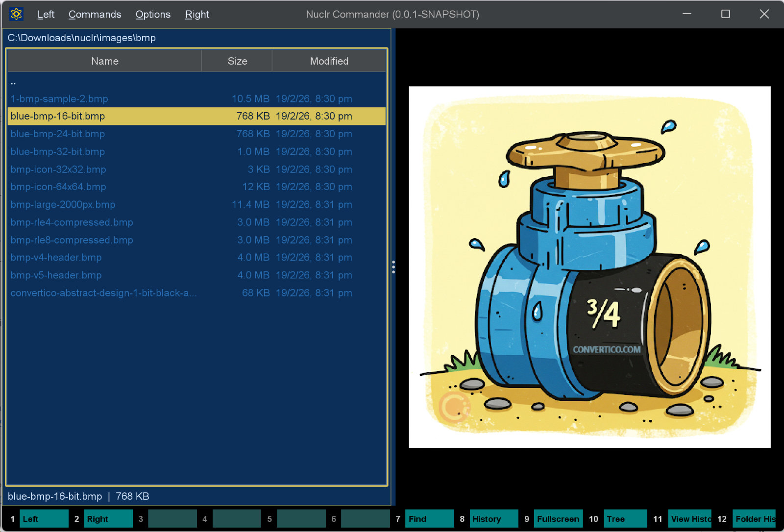The image size is (784, 532).
Task: Open the Right menu
Action: click(197, 14)
